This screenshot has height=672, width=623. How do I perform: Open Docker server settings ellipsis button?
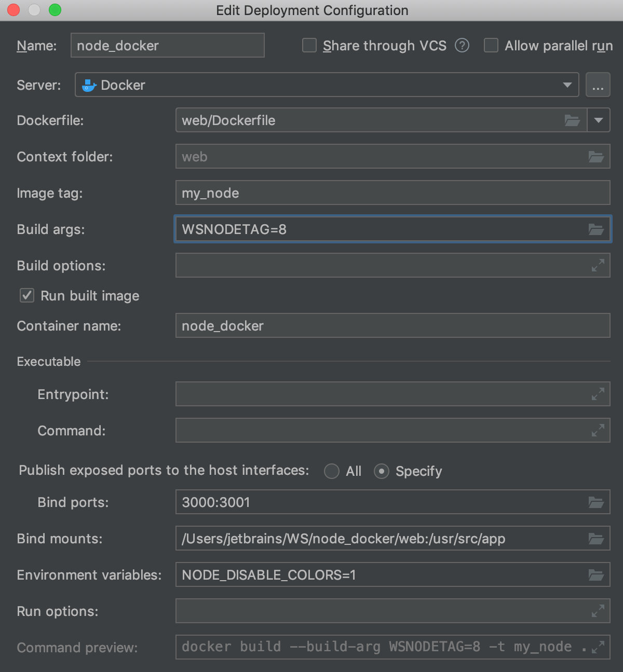pos(598,85)
